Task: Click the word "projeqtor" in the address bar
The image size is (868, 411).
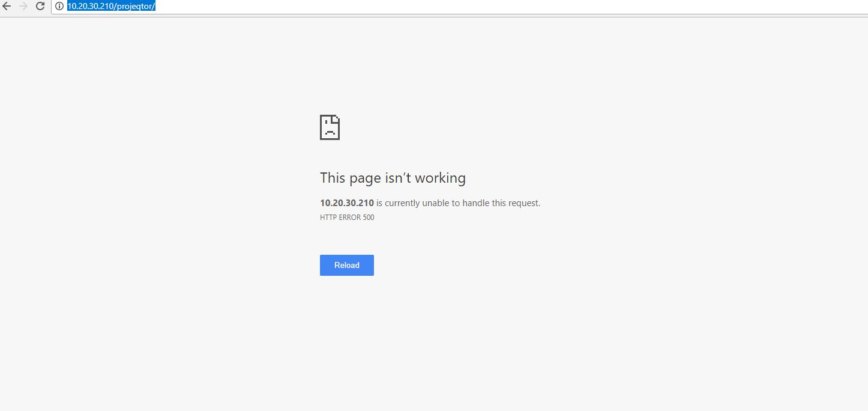Action: click(134, 6)
